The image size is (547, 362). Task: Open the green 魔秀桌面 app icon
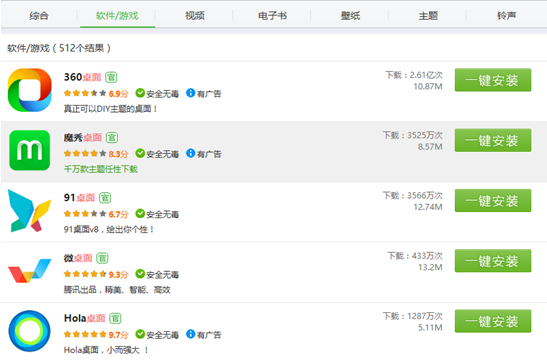[30, 150]
